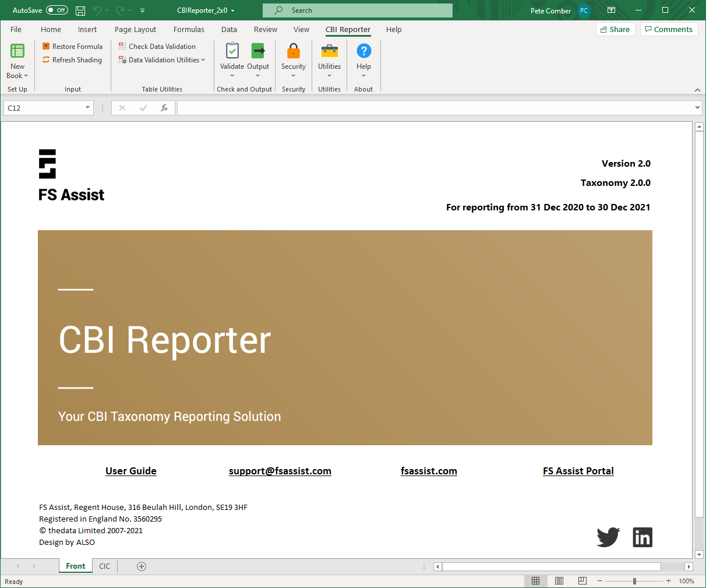Viewport: 706px width, 588px height.
Task: Click the support@fsassist.com email link
Action: point(280,471)
